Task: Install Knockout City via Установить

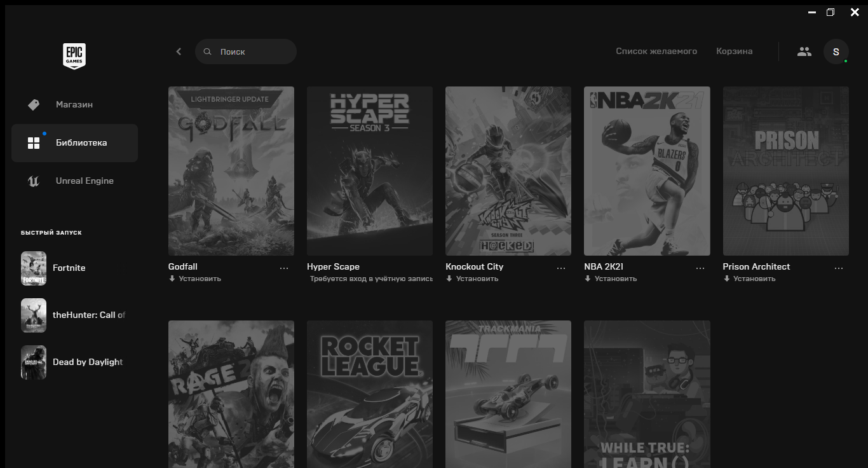Action: (x=472, y=279)
